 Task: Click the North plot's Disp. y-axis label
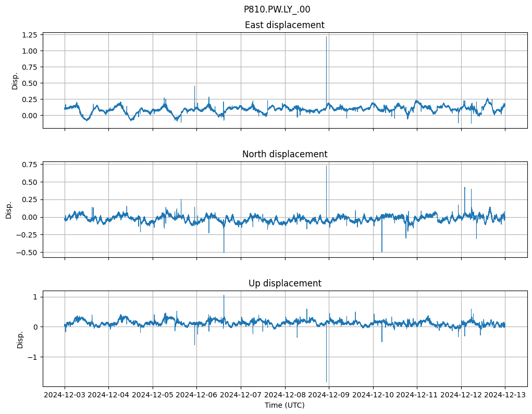coord(9,209)
